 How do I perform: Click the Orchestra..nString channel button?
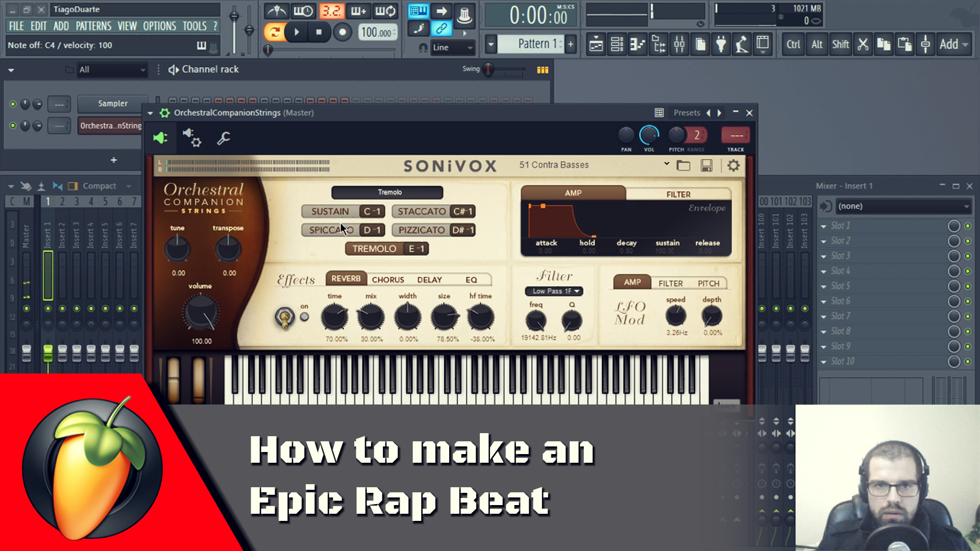pos(110,126)
